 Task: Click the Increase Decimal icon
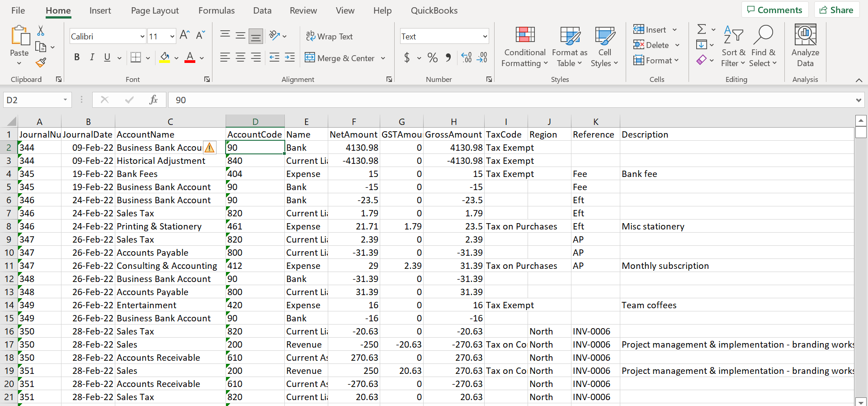click(466, 57)
